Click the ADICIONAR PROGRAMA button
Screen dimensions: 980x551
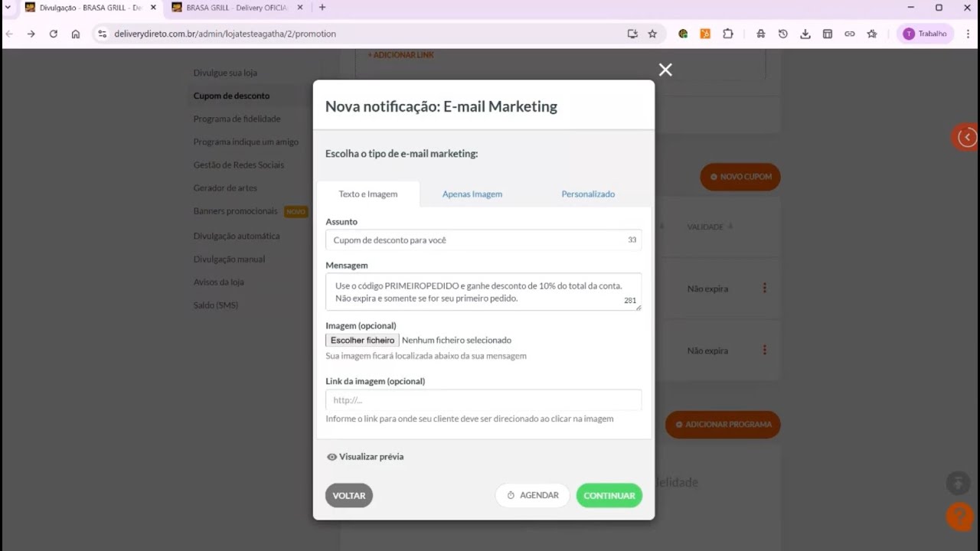coord(723,425)
